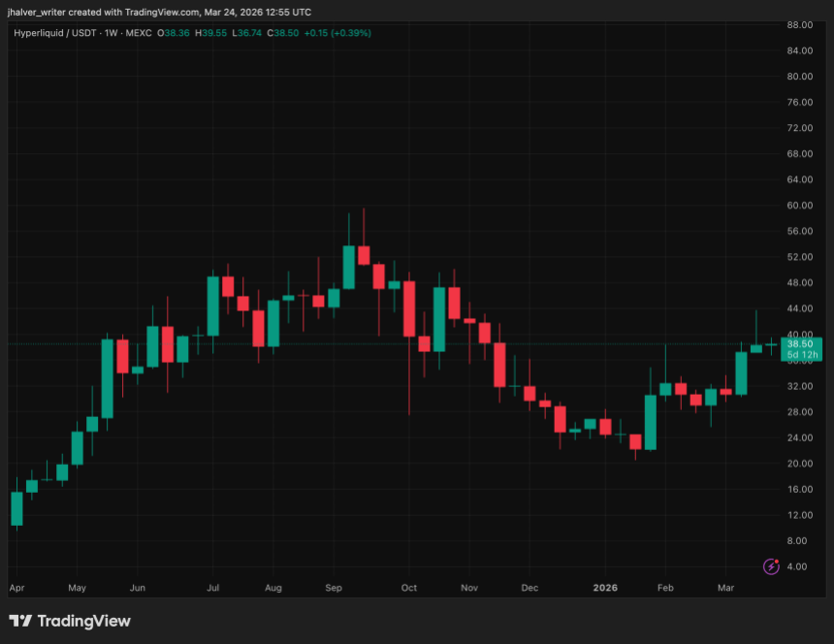Image resolution: width=834 pixels, height=644 pixels.
Task: Click the tall green candle before February
Action: (x=650, y=422)
